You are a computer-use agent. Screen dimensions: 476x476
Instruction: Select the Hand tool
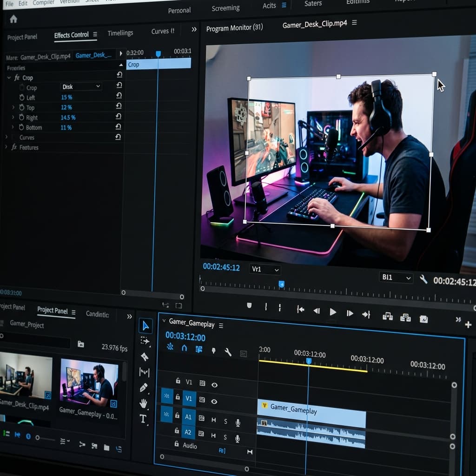[143, 403]
